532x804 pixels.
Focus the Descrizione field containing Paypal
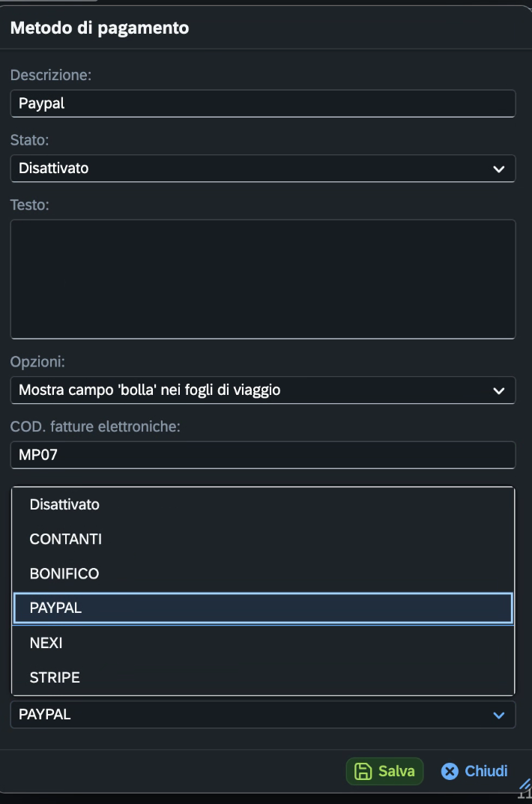(x=263, y=103)
